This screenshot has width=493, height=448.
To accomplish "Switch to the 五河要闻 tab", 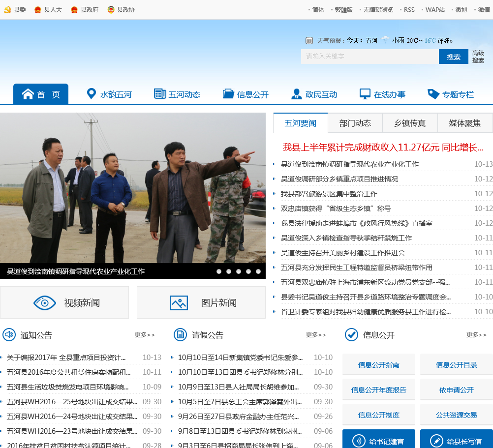I will click(300, 123).
